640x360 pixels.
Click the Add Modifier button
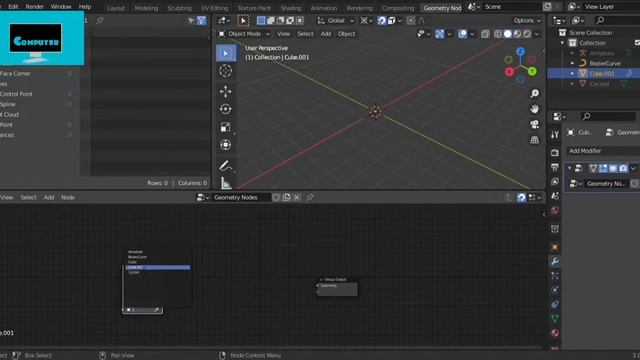(603, 151)
